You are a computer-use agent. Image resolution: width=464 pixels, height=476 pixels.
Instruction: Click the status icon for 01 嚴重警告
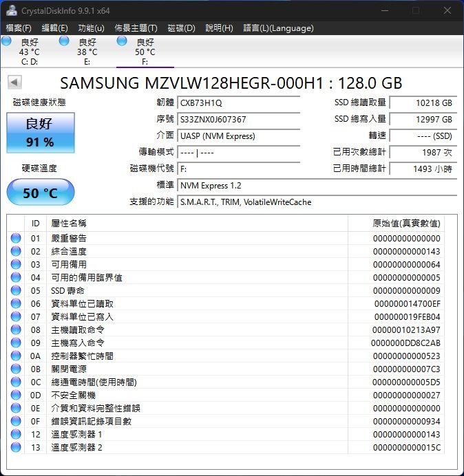[x=16, y=238]
